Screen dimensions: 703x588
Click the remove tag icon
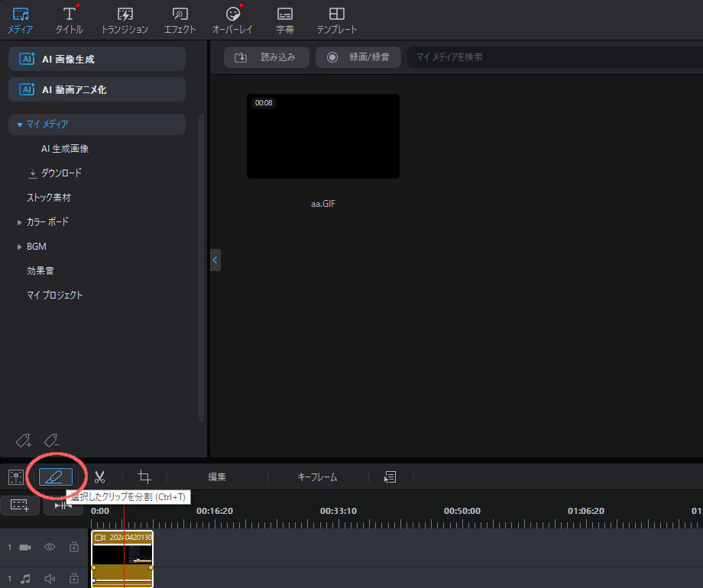51,440
